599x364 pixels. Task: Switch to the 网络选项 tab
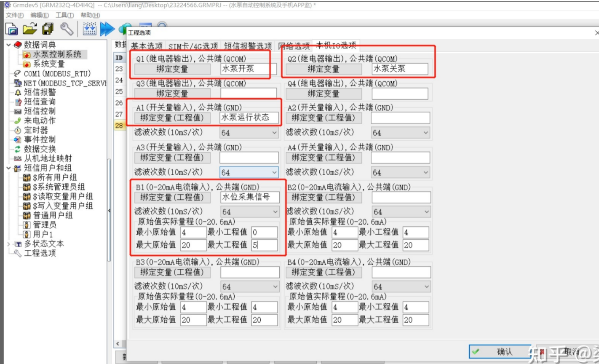[x=294, y=46]
